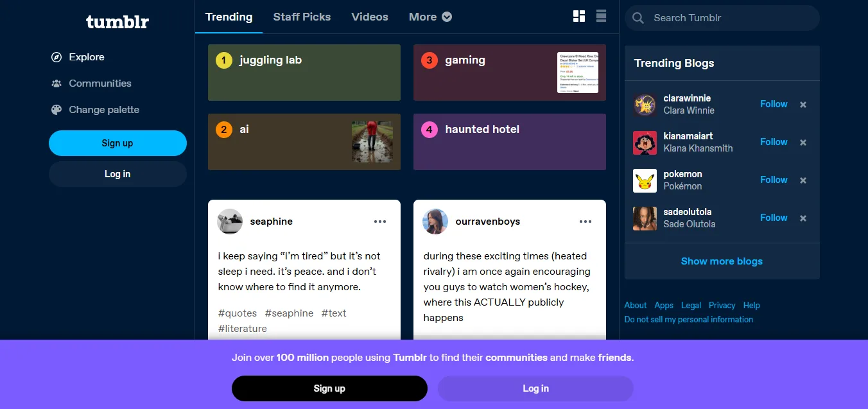The image size is (868, 409).
Task: Open options menu on seaphine post
Action: coord(380,222)
